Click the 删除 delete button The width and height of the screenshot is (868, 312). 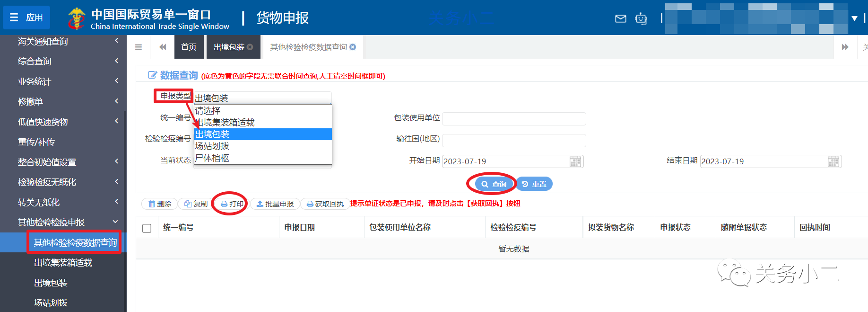tap(160, 204)
